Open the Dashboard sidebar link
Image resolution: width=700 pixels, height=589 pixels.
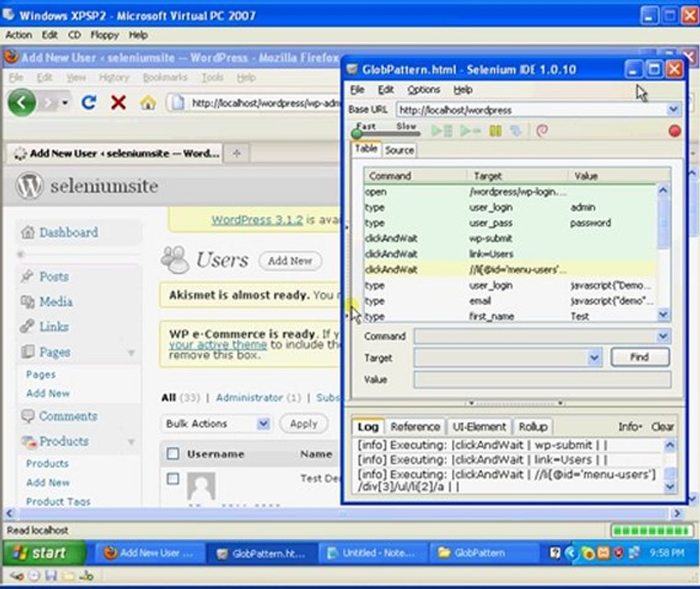click(69, 232)
